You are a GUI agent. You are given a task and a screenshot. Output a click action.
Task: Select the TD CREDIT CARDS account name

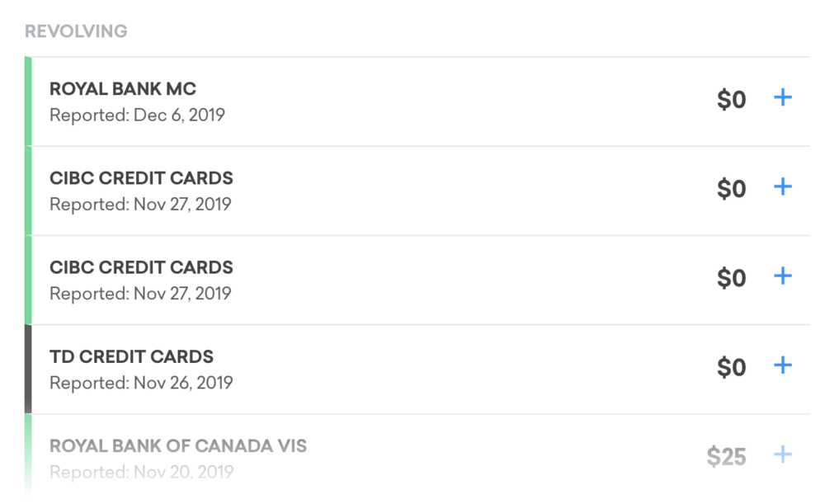point(131,357)
